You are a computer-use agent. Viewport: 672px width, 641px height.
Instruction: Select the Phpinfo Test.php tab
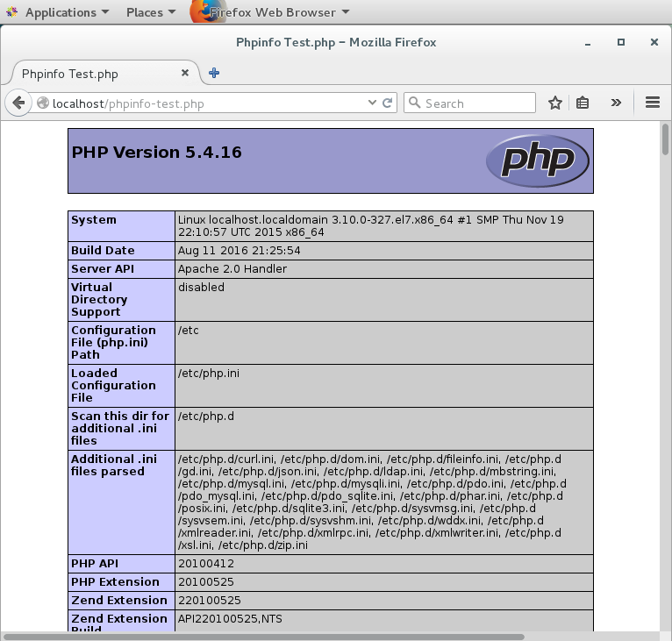pyautogui.click(x=88, y=74)
